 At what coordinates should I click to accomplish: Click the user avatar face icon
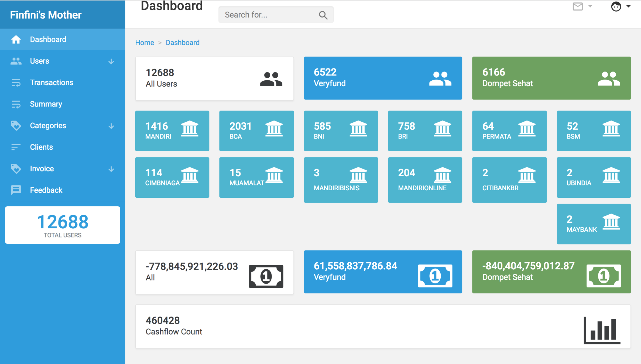point(616,6)
